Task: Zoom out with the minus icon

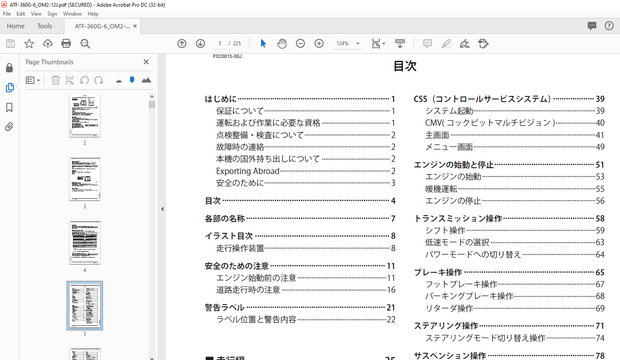Action: 301,44
